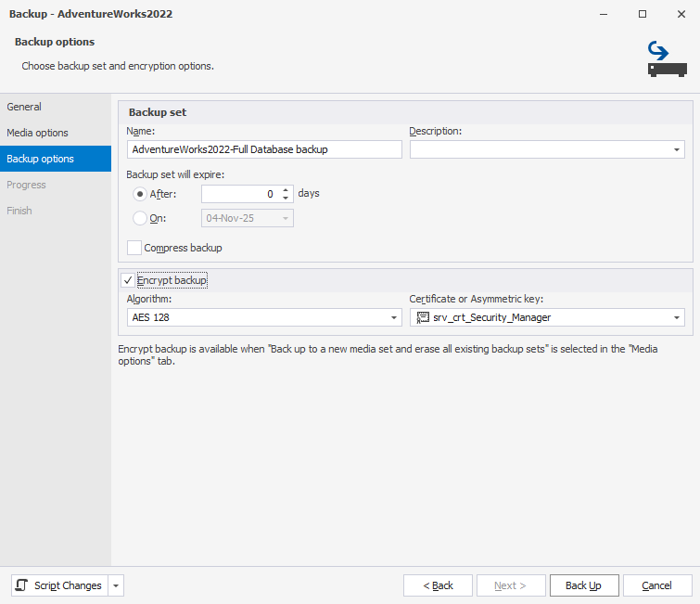The image size is (700, 604).
Task: Uncheck the Encrypt backup checkbox
Action: coord(128,280)
